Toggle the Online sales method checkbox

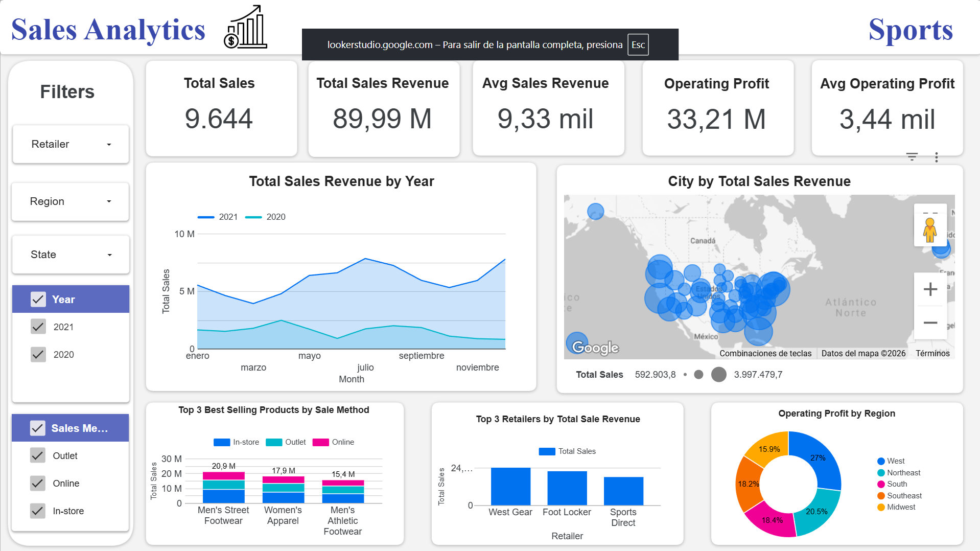coord(38,483)
